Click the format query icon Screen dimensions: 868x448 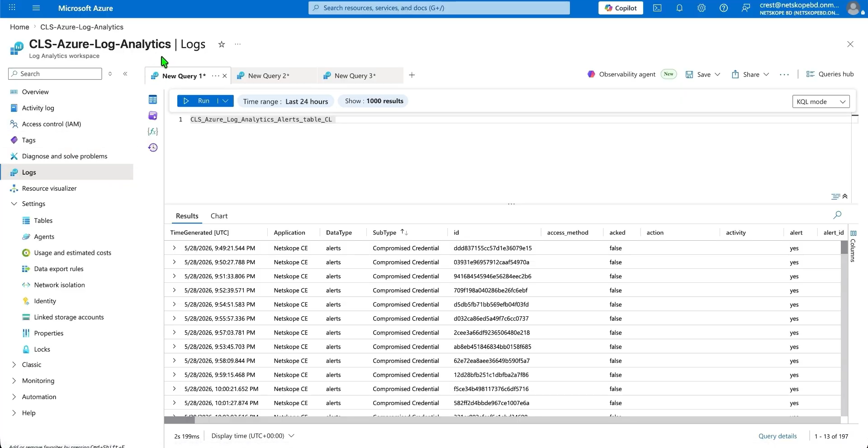click(x=835, y=196)
